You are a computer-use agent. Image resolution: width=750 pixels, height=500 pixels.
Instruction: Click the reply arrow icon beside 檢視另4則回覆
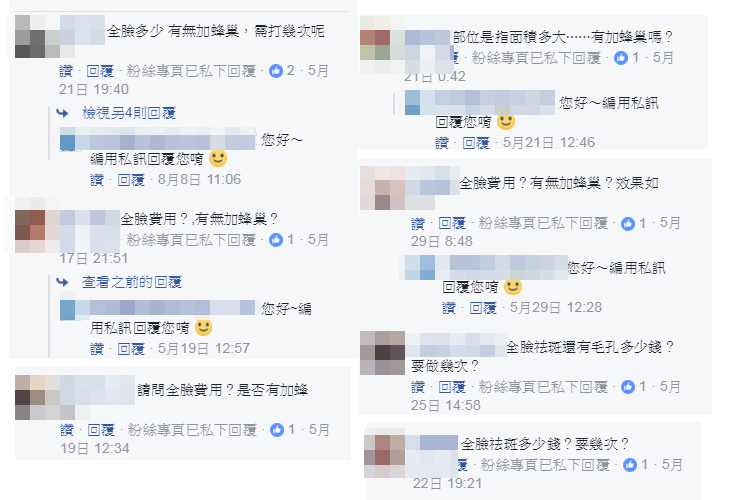[x=62, y=113]
